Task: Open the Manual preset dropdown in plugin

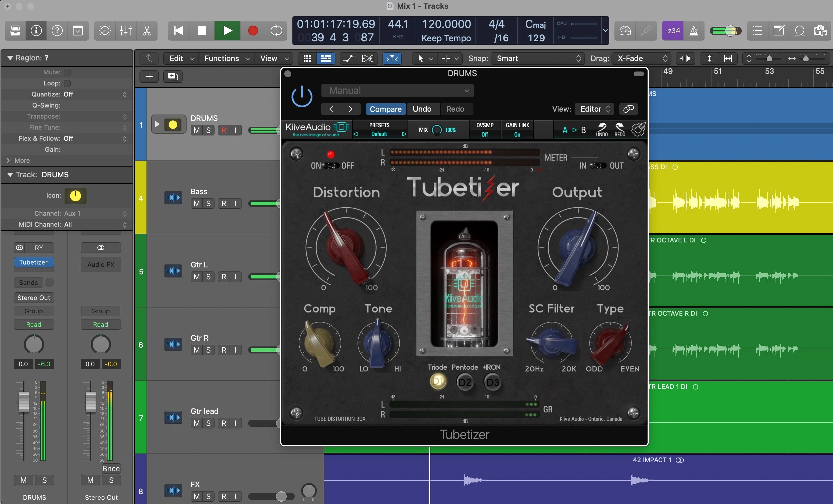Action: click(398, 91)
